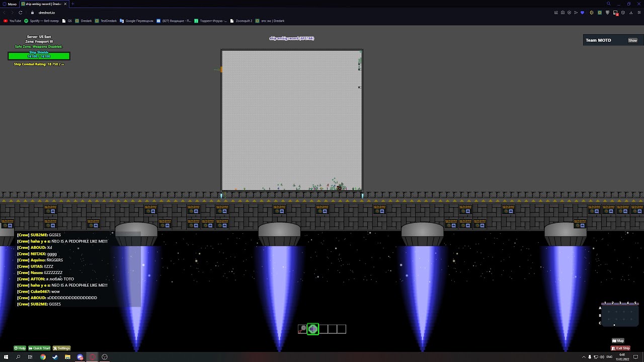Viewport: 644px width, 362px height.
Task: Select the last empty hotbar slot
Action: [x=342, y=329]
